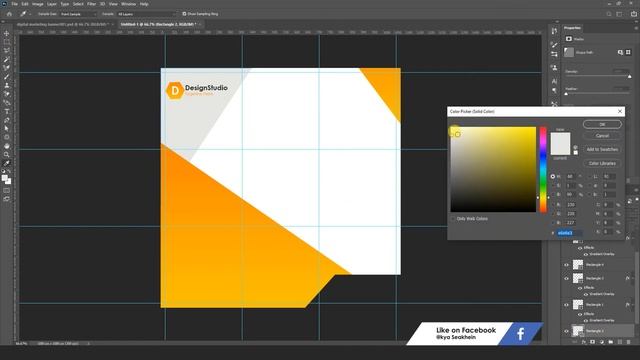Select the Properties panel tab

tap(572, 28)
